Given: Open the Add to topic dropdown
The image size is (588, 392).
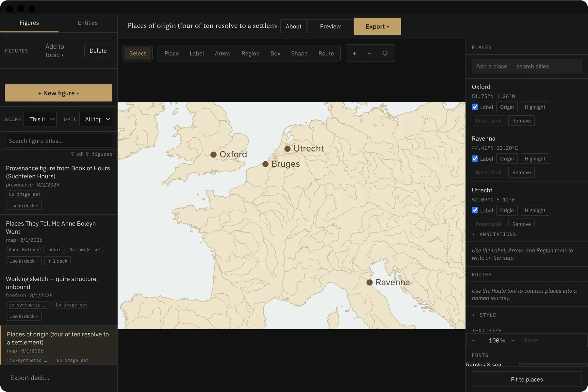Looking at the screenshot, I should pyautogui.click(x=55, y=51).
